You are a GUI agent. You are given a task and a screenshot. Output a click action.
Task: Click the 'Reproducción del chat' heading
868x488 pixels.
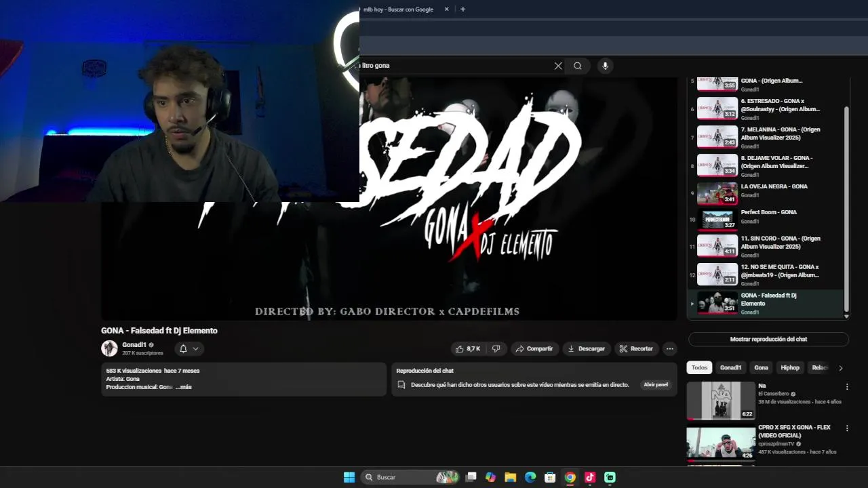click(425, 371)
